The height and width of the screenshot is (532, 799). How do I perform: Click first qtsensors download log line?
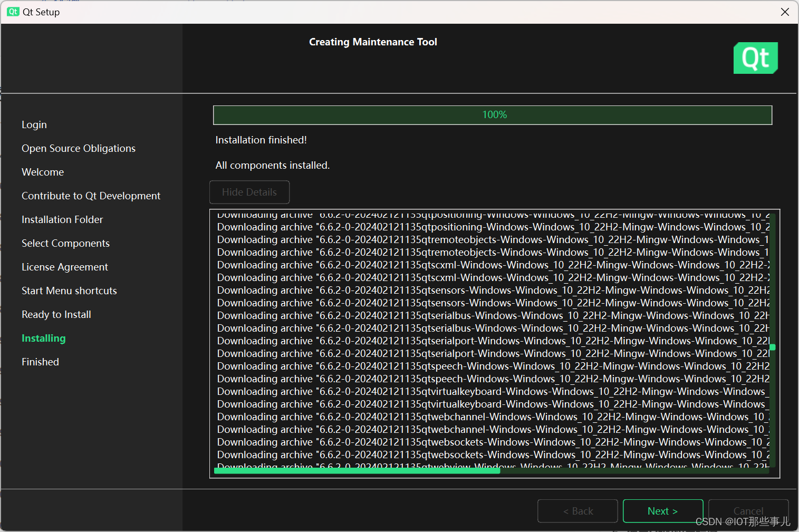click(493, 290)
